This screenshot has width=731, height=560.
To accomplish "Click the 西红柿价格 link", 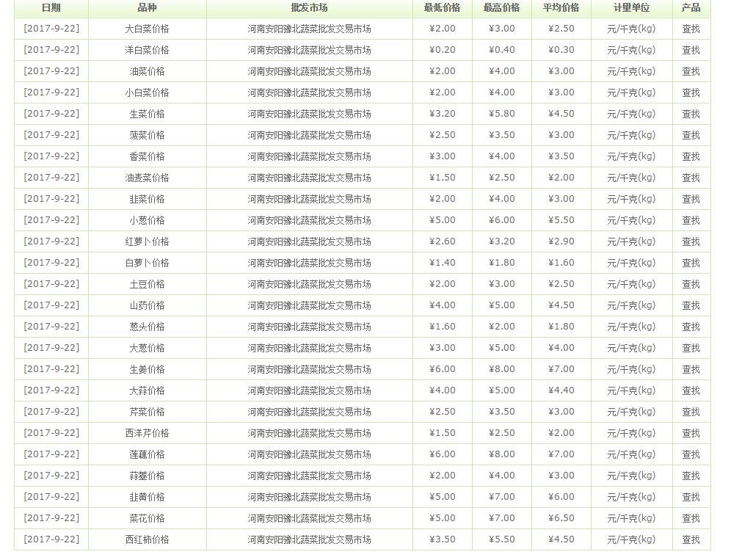I will point(147,539).
